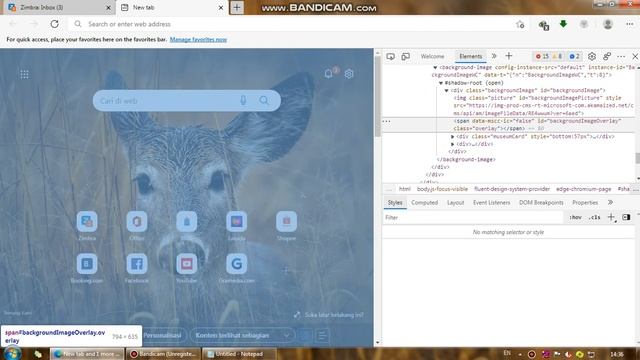This screenshot has width=640, height=360.
Task: Click Manage favorites now link
Action: click(198, 40)
